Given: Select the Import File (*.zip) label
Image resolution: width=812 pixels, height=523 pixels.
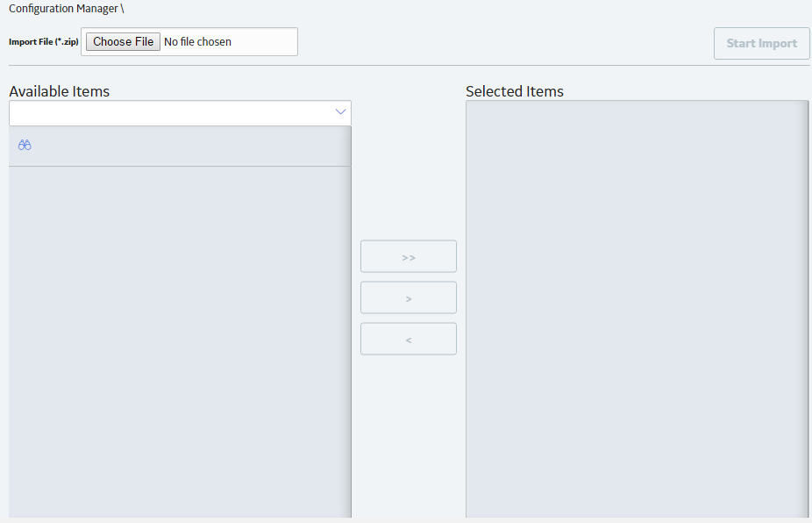Looking at the screenshot, I should [x=44, y=41].
